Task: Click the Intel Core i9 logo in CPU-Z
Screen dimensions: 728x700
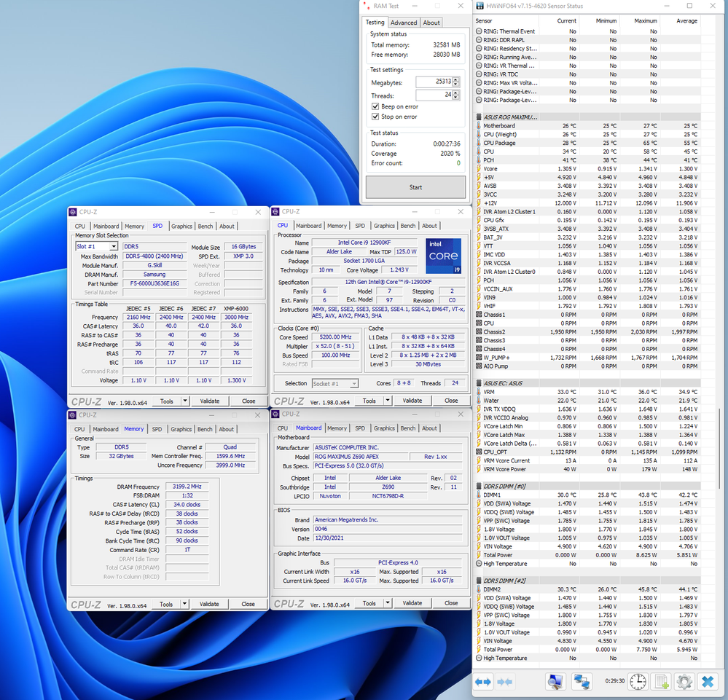Action: pos(443,256)
